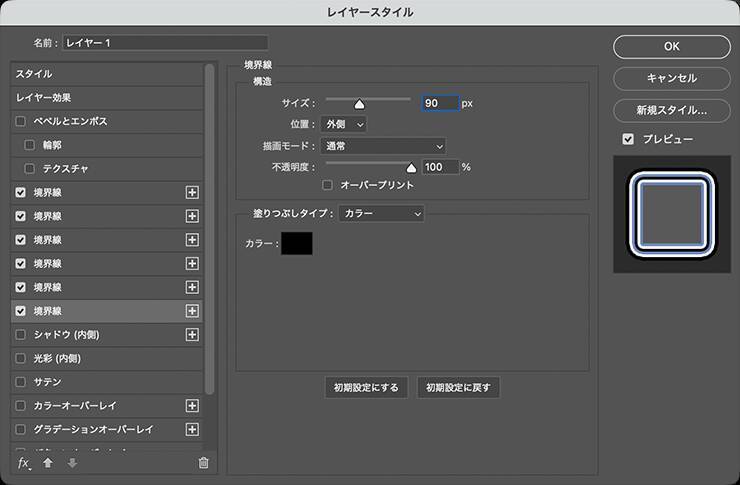
Task: Open the fx effects menu icon
Action: click(x=24, y=463)
